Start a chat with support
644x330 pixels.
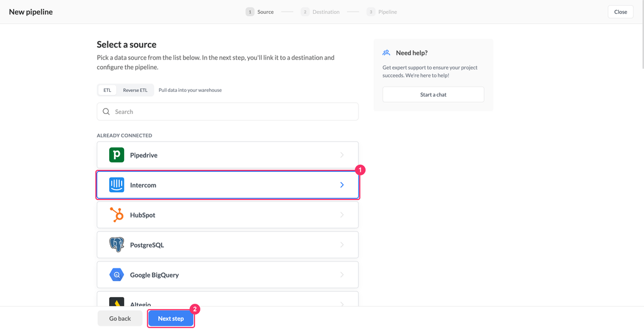coord(434,94)
